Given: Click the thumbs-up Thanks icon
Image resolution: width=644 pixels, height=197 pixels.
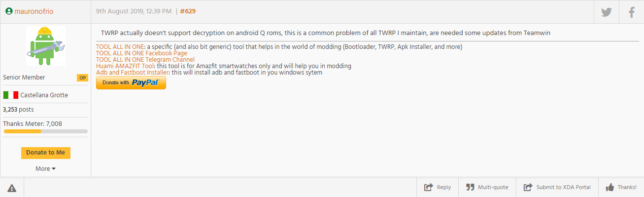Looking at the screenshot, I should 610,187.
